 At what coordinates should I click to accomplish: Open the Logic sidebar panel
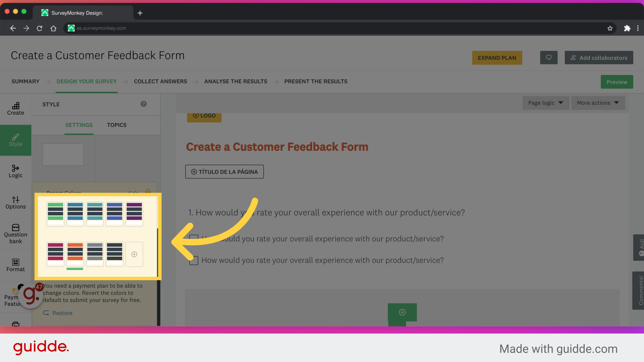click(15, 171)
